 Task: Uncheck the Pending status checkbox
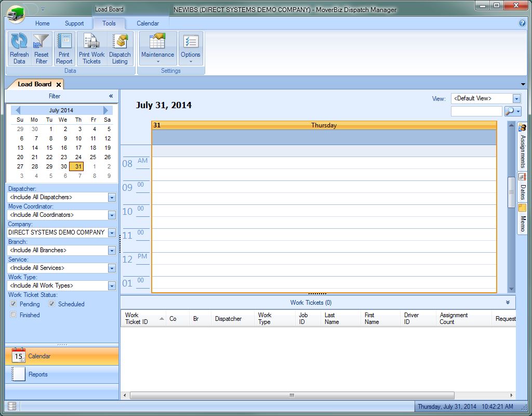click(14, 304)
